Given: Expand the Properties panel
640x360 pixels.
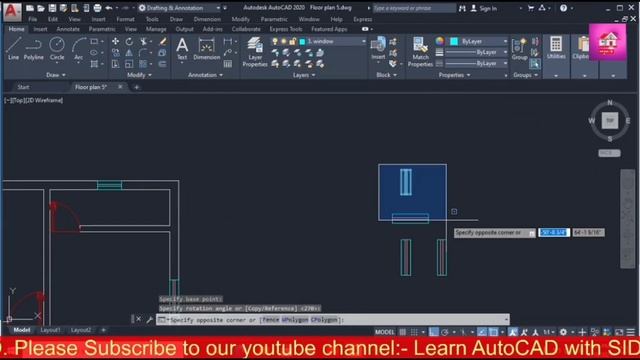Looking at the screenshot, I should [x=454, y=75].
